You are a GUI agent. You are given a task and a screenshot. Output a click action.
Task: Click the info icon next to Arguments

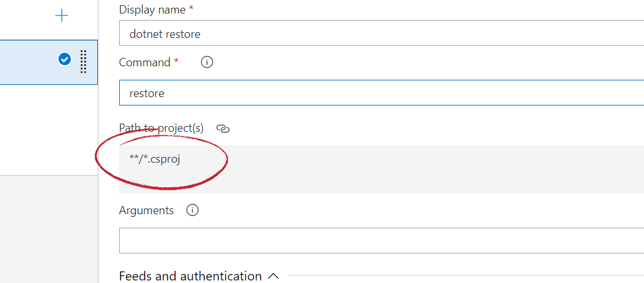[x=192, y=210]
